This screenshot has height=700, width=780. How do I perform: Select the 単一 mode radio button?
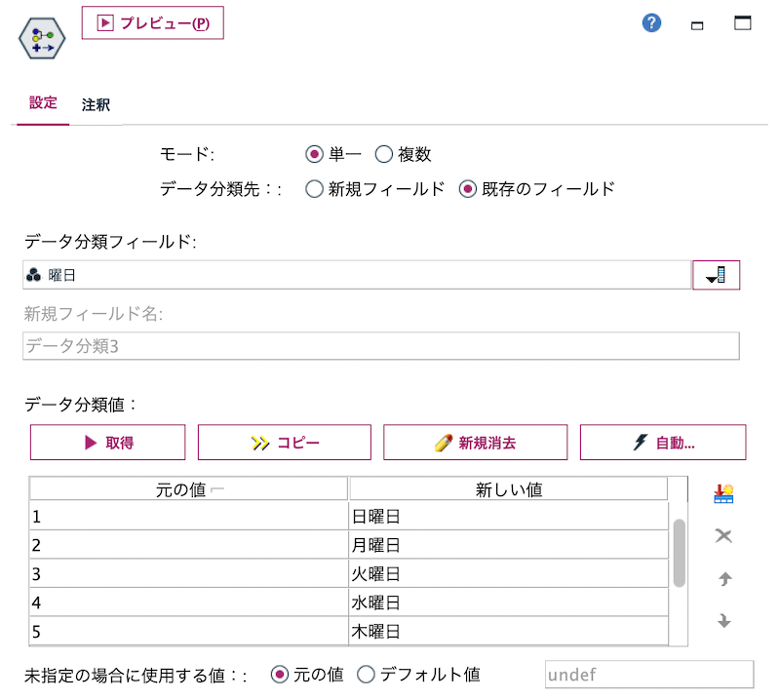click(312, 154)
